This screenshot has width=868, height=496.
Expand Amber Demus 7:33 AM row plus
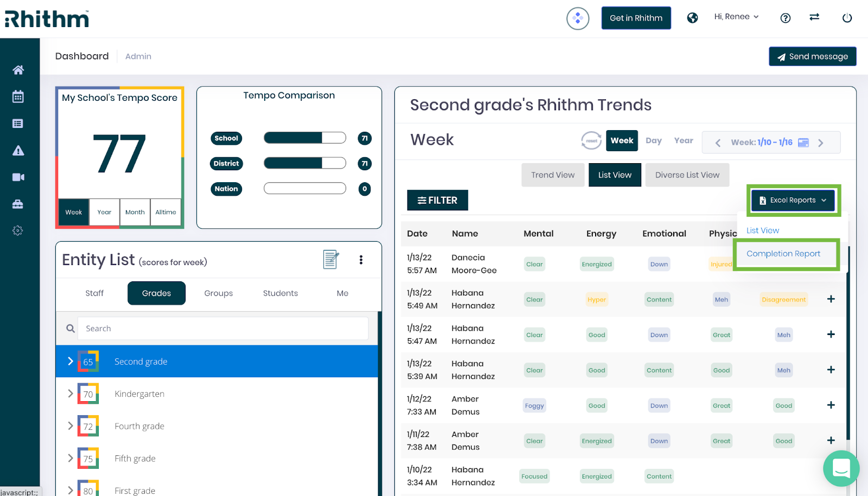click(x=831, y=405)
